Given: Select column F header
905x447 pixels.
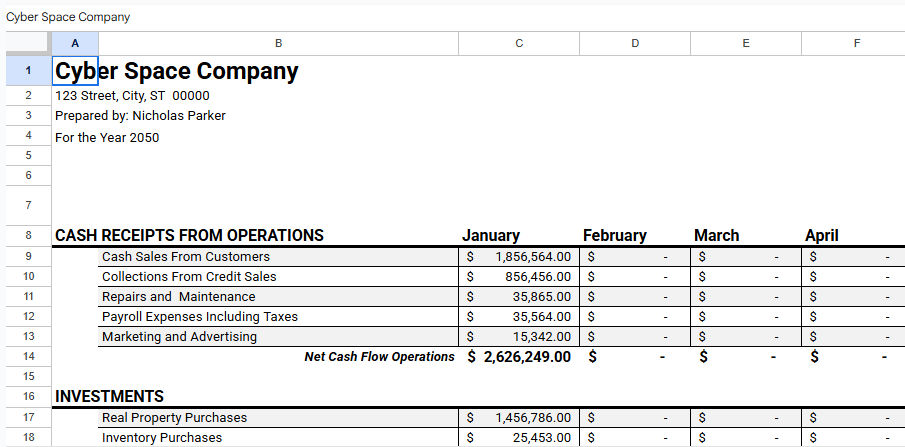Looking at the screenshot, I should 856,43.
